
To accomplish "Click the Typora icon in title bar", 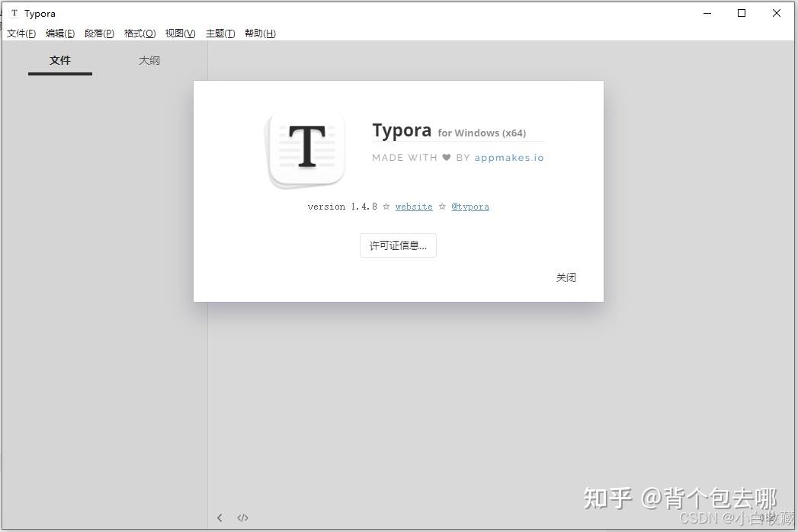I will click(x=14, y=13).
